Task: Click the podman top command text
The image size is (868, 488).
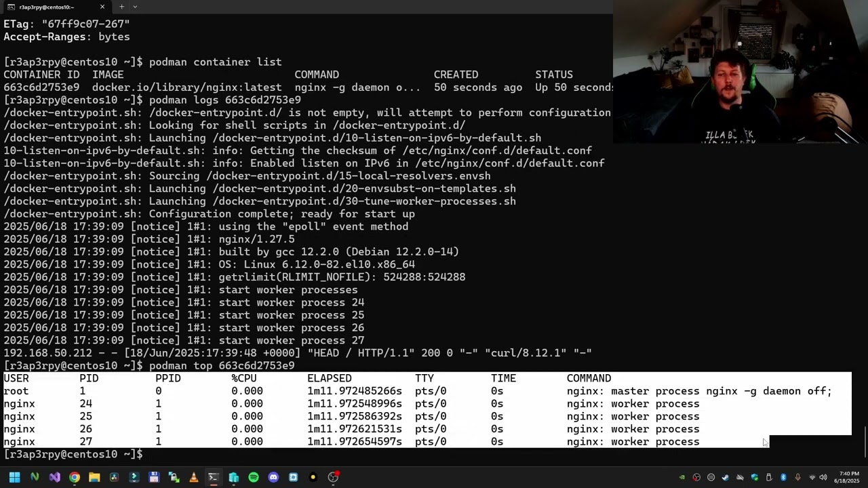Action: point(222,366)
